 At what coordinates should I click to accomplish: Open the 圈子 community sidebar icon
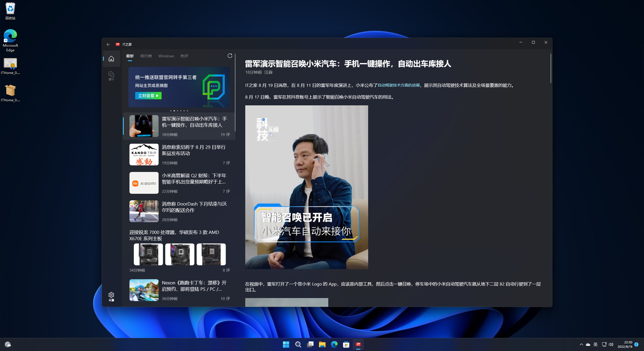coord(111,76)
